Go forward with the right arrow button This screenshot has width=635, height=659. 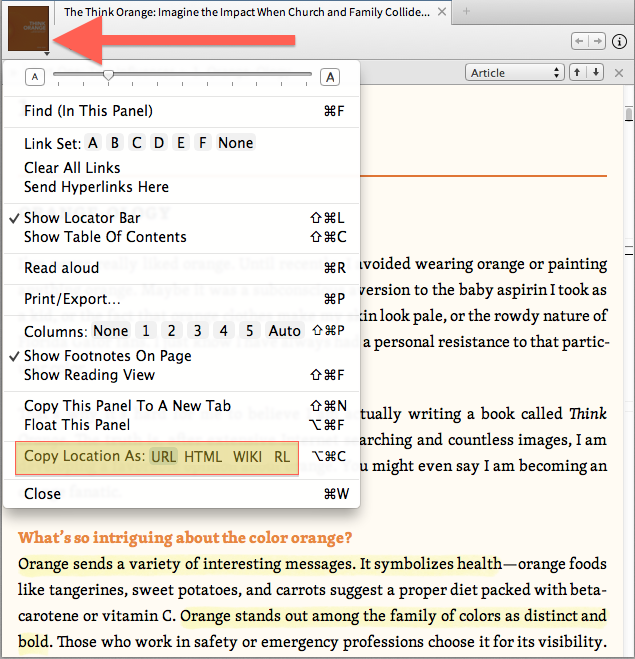point(597,41)
